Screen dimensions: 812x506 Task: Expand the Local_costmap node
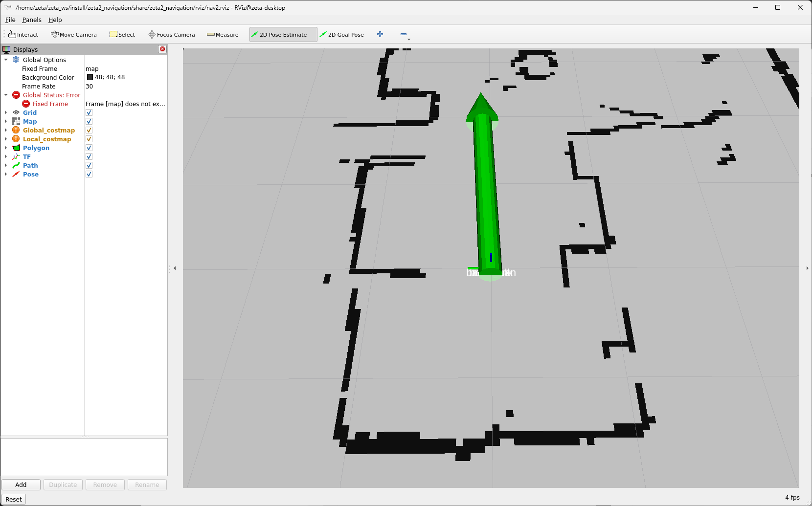click(x=6, y=139)
